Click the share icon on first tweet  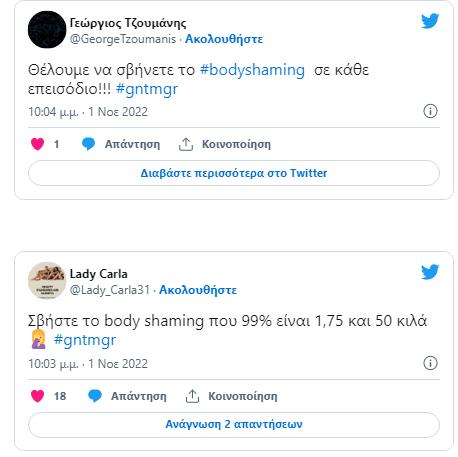186,144
